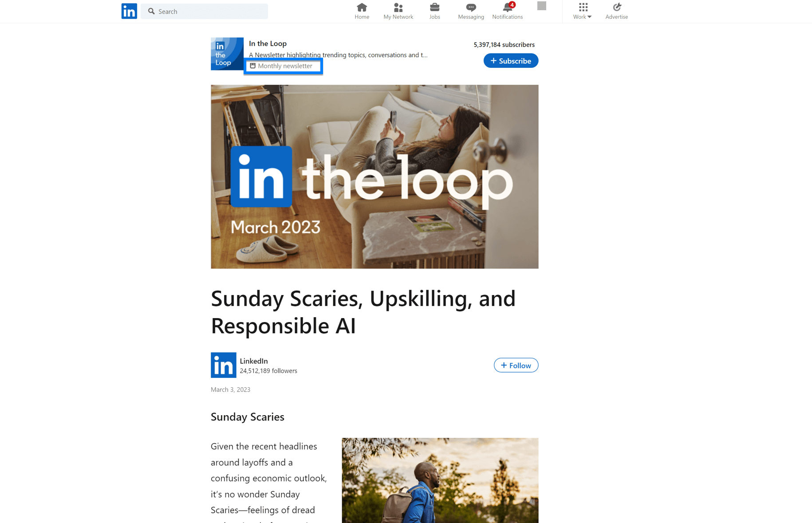Click the article headline Sunday Scaries, Upskilling
The width and height of the screenshot is (812, 523).
click(363, 312)
